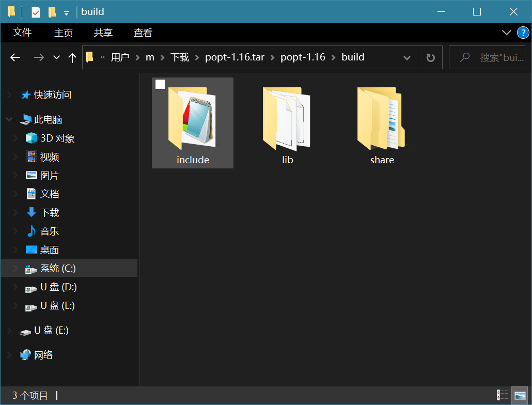Switch to details view layout icon
Screen dimensions: 532x405
tap(502, 395)
